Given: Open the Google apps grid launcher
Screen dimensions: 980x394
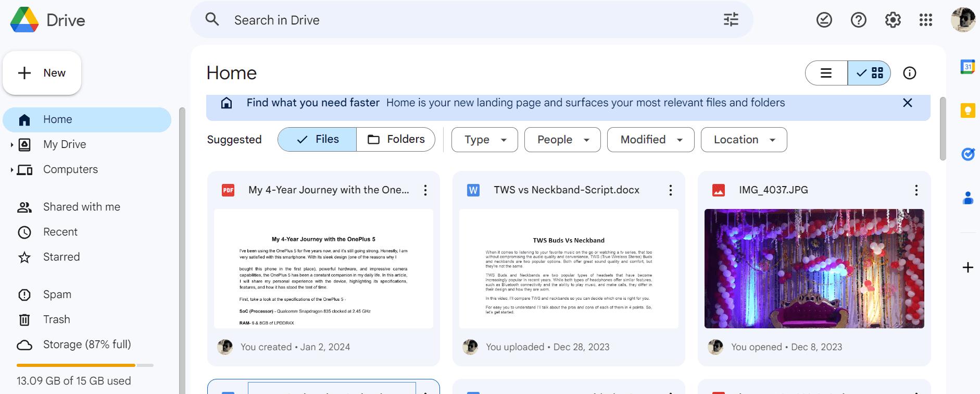Looking at the screenshot, I should tap(925, 20).
